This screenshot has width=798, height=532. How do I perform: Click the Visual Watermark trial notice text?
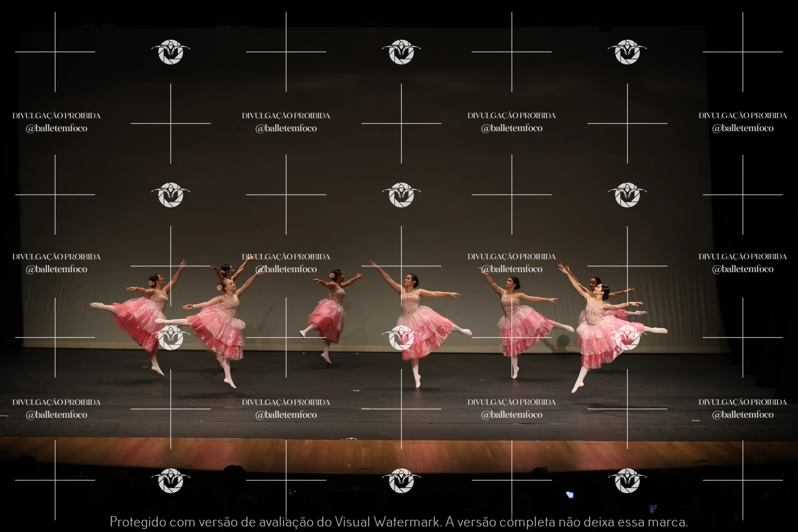point(399,521)
